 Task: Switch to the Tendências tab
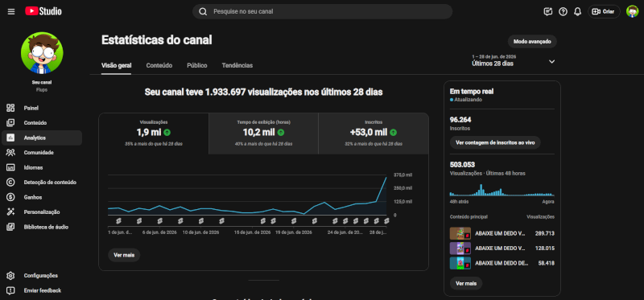(237, 65)
